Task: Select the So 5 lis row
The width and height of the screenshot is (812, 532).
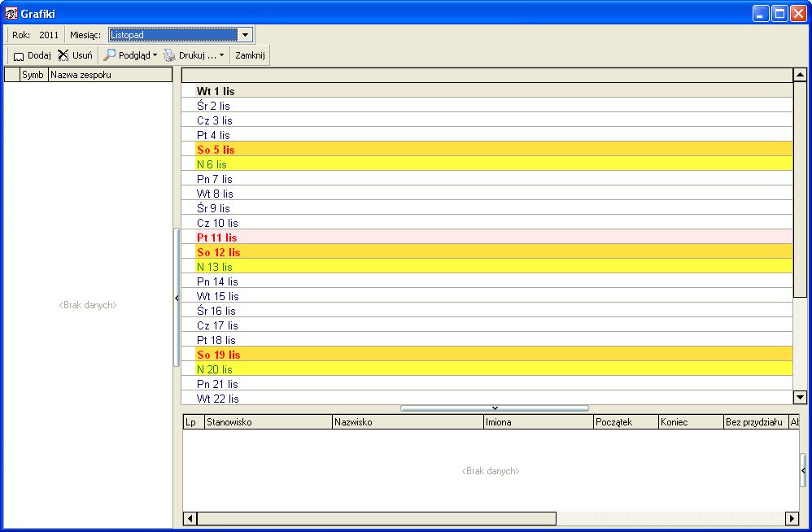Action: (x=487, y=150)
